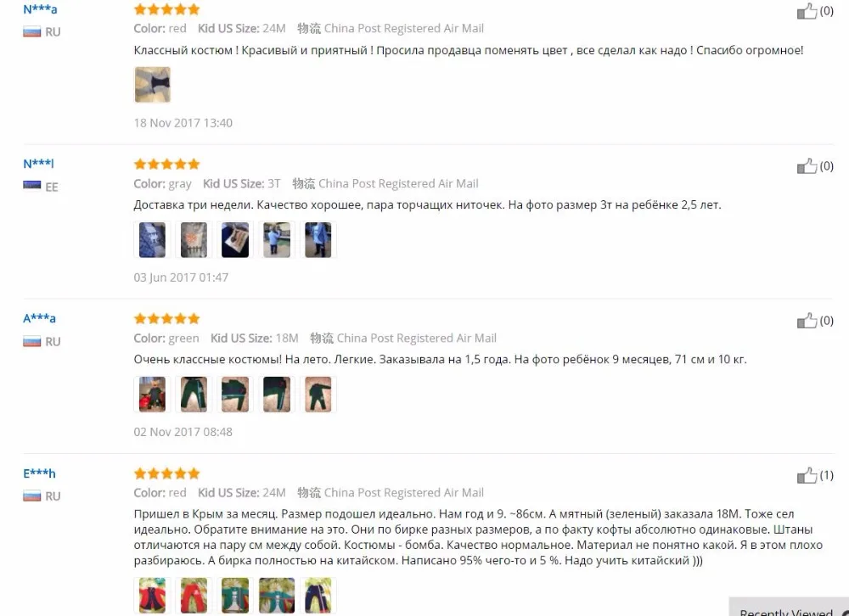This screenshot has height=616, width=849.
Task: Open first red jacket photo in E***h's review
Action: (x=153, y=596)
